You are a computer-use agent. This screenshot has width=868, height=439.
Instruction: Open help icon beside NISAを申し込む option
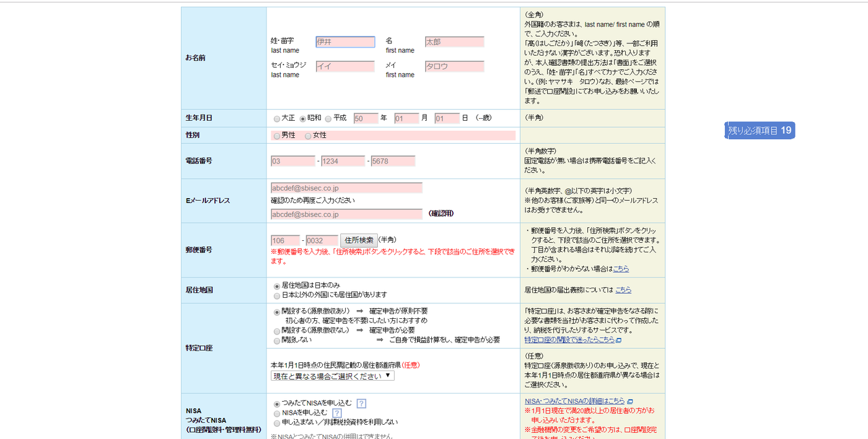click(x=337, y=413)
